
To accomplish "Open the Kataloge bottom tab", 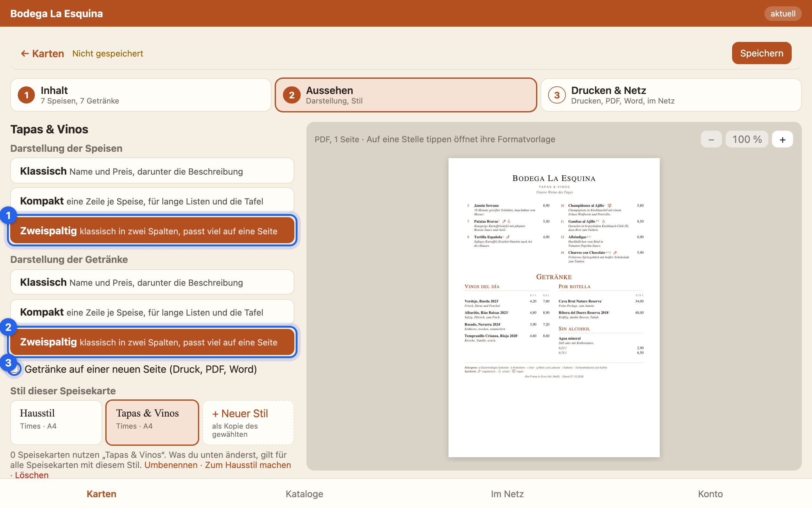I will 304,493.
